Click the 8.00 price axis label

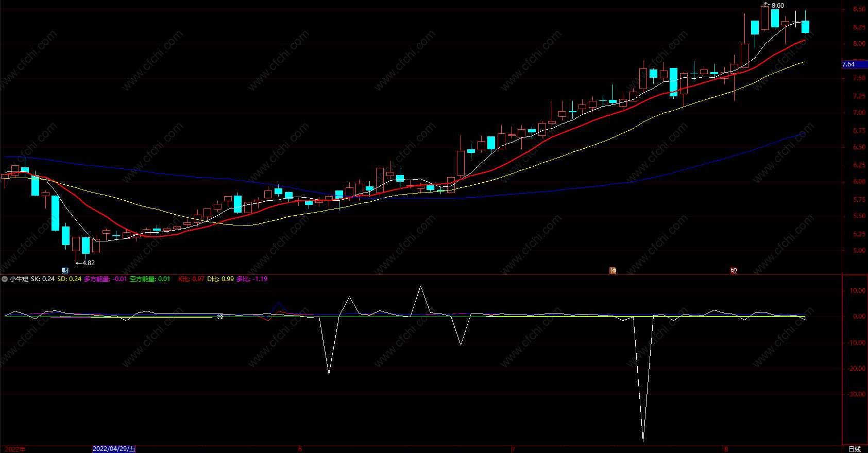coord(859,44)
